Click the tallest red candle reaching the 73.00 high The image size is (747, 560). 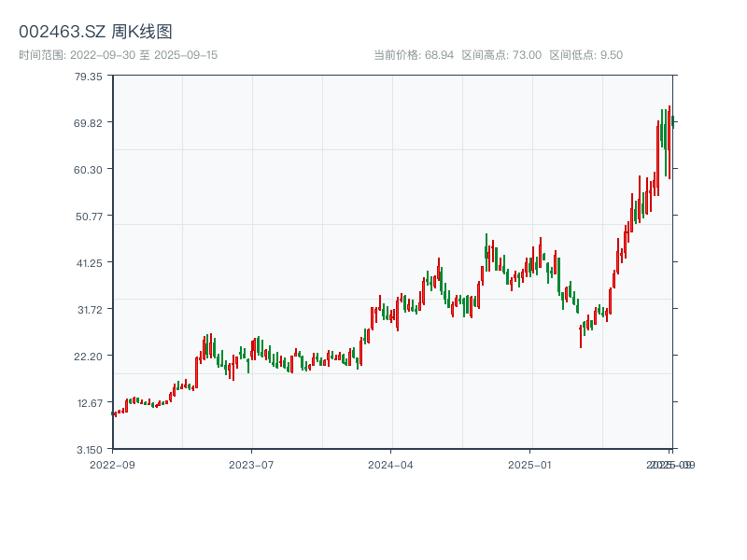click(669, 143)
